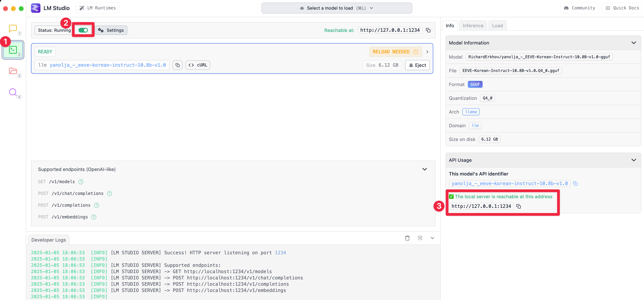The width and height of the screenshot is (644, 300).
Task: Switch to the Inference tab
Action: (x=473, y=26)
